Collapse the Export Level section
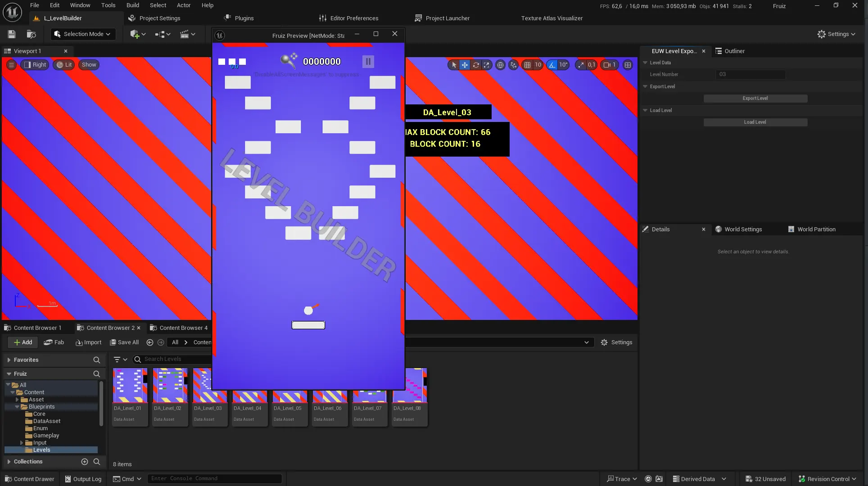868x486 pixels. click(x=645, y=86)
